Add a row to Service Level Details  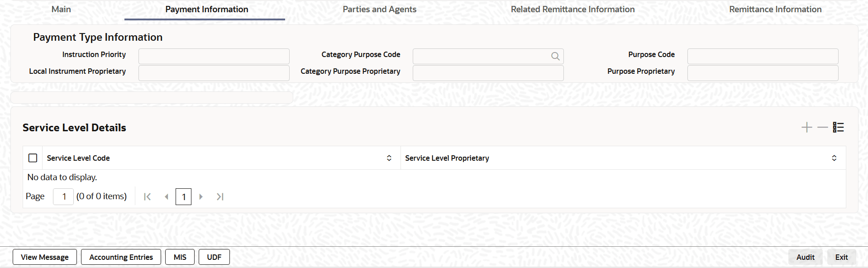806,128
